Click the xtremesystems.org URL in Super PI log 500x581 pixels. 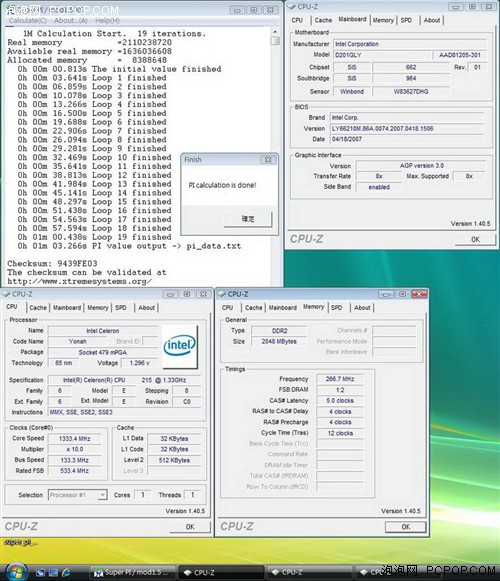79,281
